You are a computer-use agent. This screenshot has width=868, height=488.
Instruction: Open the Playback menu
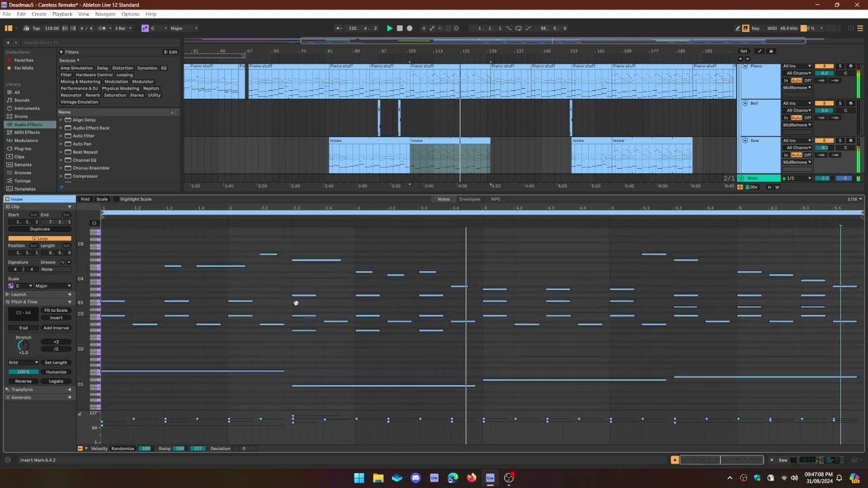click(62, 14)
